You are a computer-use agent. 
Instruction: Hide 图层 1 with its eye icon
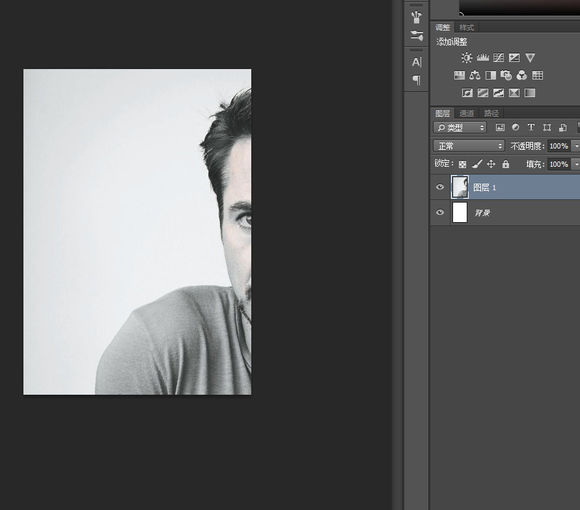click(440, 187)
